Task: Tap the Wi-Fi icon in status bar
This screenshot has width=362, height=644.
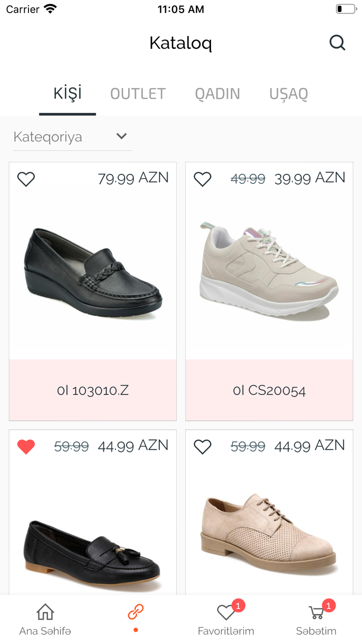Action: pyautogui.click(x=50, y=8)
